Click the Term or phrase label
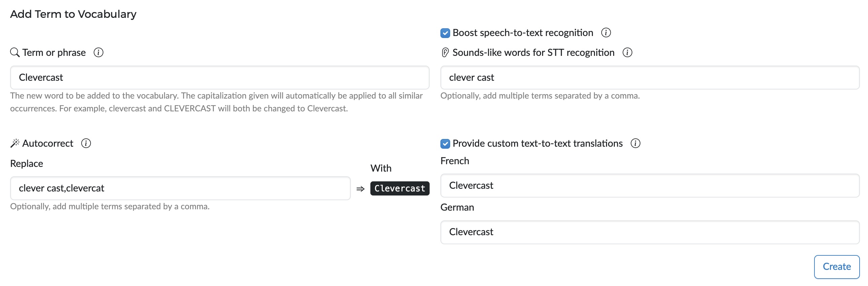 pos(54,52)
